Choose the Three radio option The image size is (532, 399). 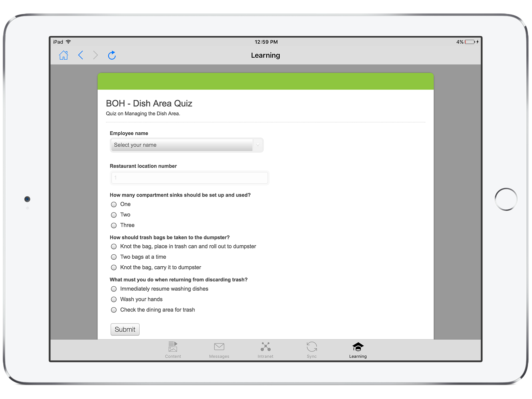pos(114,225)
